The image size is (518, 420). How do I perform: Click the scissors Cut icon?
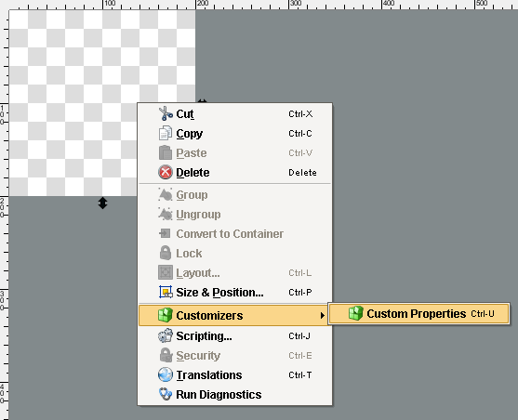(166, 113)
